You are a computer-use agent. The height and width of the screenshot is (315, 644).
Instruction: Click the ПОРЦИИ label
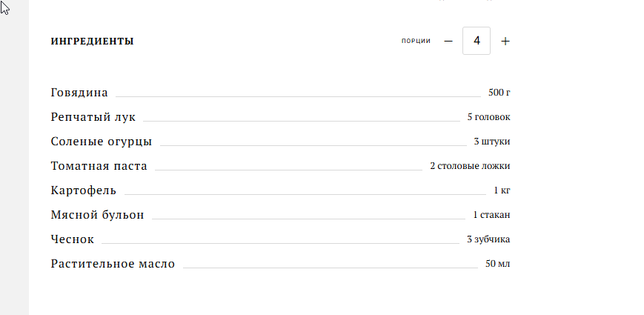pos(416,41)
